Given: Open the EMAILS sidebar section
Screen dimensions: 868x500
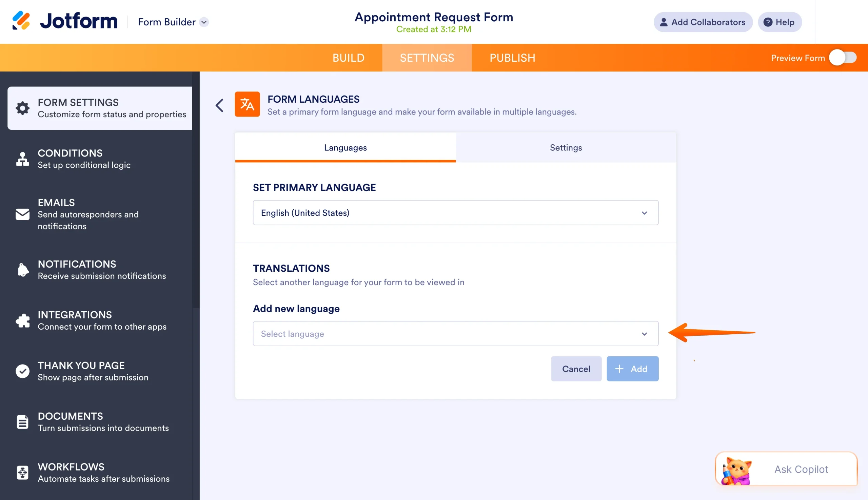Looking at the screenshot, I should [100, 214].
